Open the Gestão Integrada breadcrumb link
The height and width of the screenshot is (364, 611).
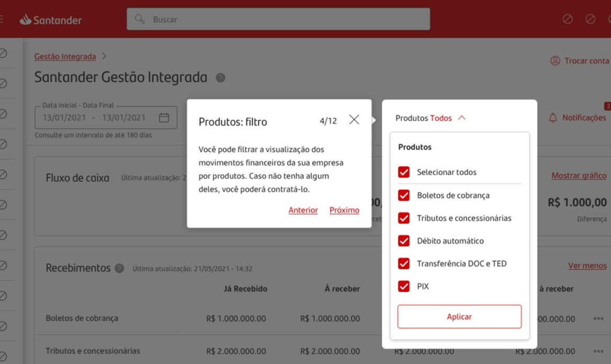65,56
